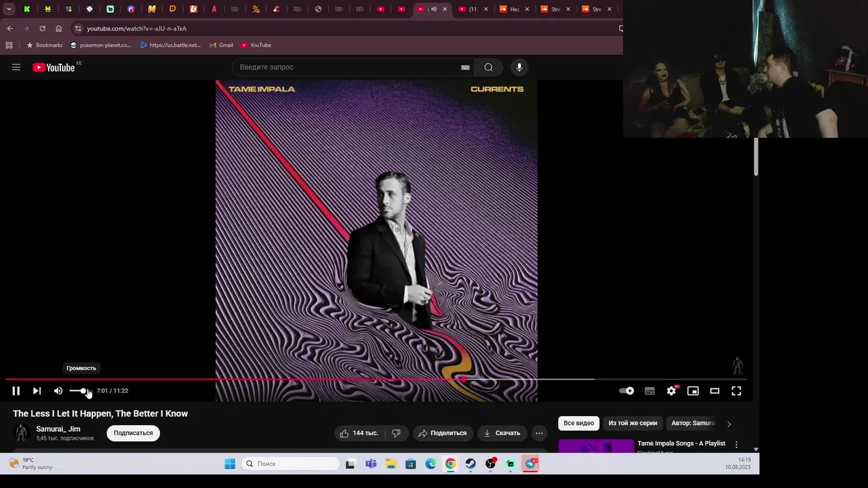Open https://us.battle.net bookmark
This screenshot has height=488, width=868.
pyautogui.click(x=170, y=45)
